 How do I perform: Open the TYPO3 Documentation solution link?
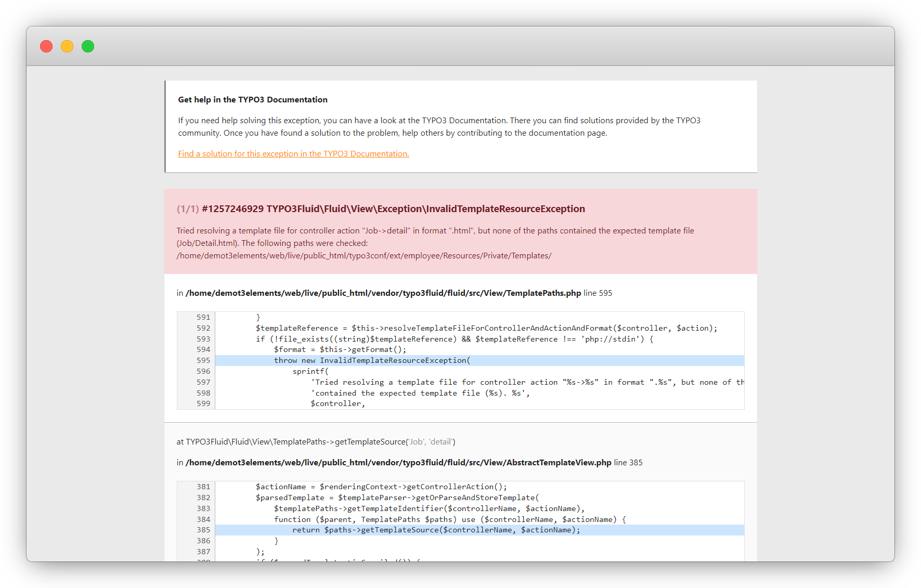[x=293, y=154]
